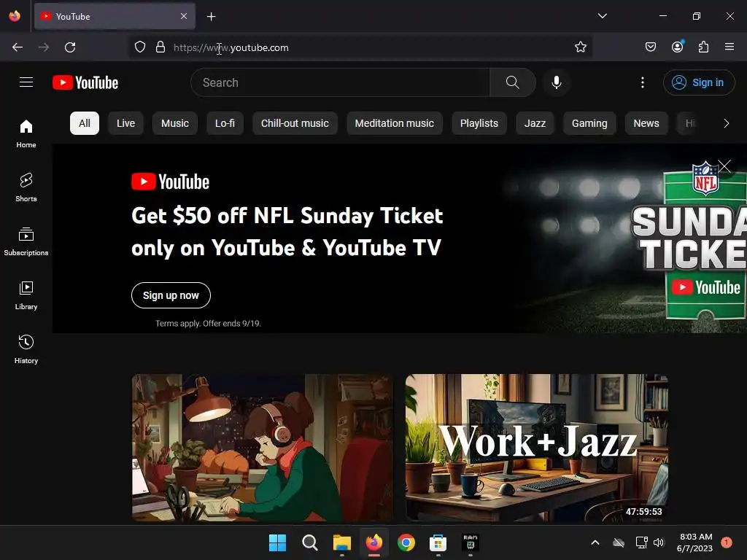The image size is (747, 560).
Task: Close the YouTube browser tab
Action: [x=184, y=16]
